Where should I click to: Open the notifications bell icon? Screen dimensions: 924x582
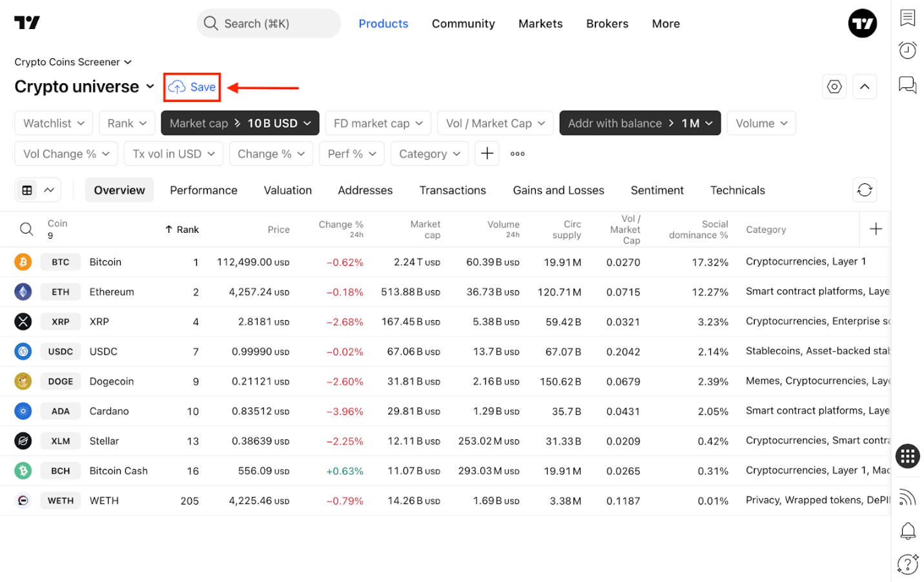[x=907, y=531]
